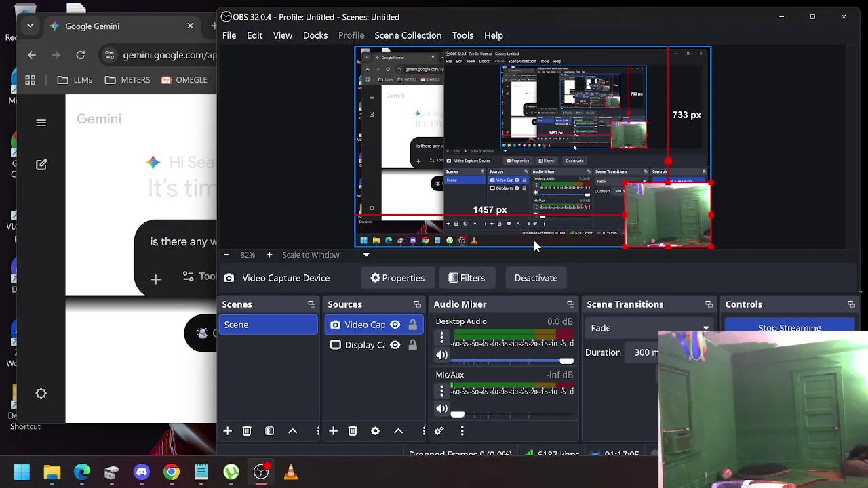Delete selected source with trash icon

tap(353, 431)
